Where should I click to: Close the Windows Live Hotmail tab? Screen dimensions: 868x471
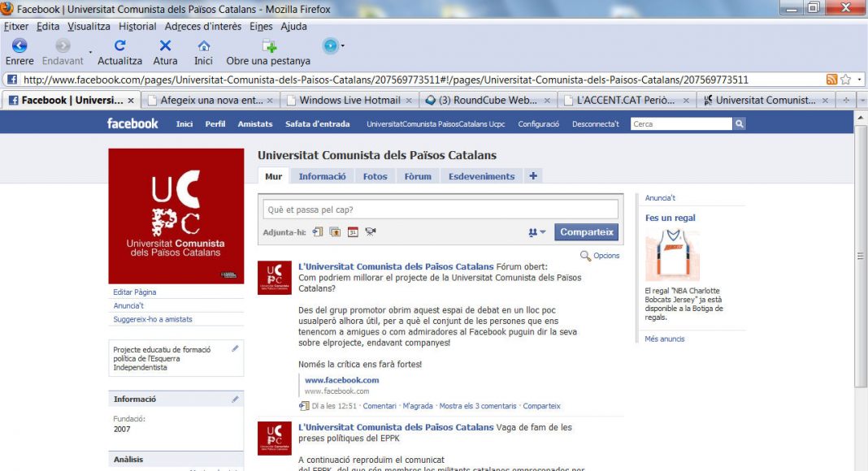pos(409,101)
